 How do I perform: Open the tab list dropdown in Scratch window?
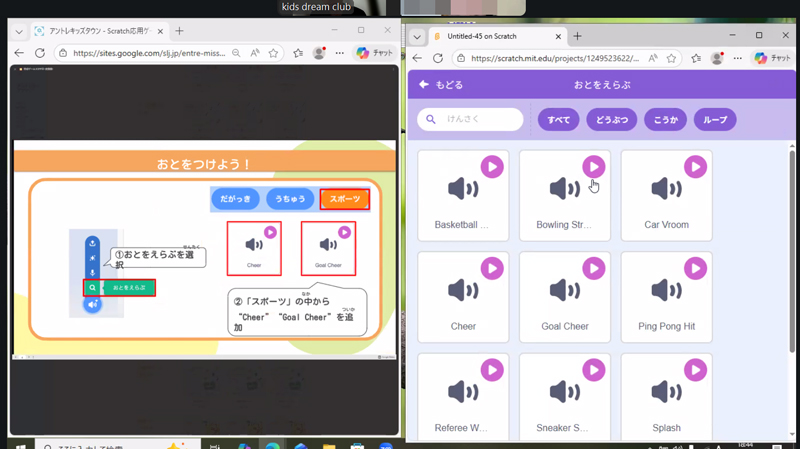[x=417, y=36]
